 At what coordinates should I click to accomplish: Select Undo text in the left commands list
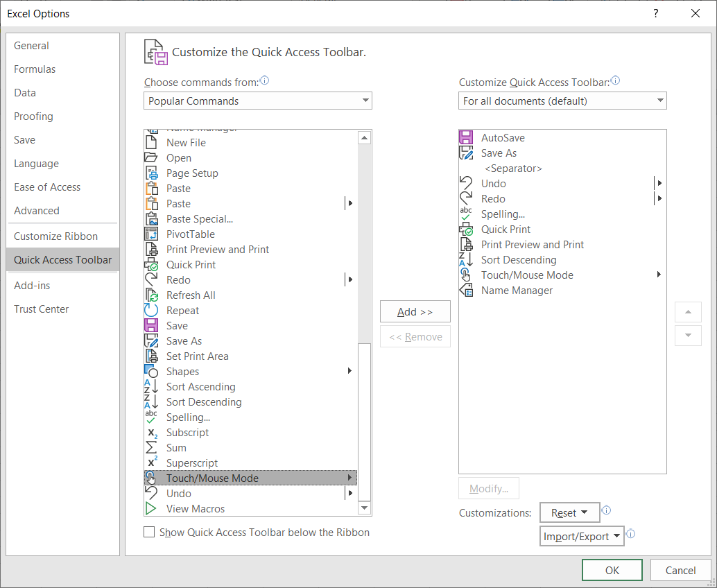pyautogui.click(x=179, y=494)
